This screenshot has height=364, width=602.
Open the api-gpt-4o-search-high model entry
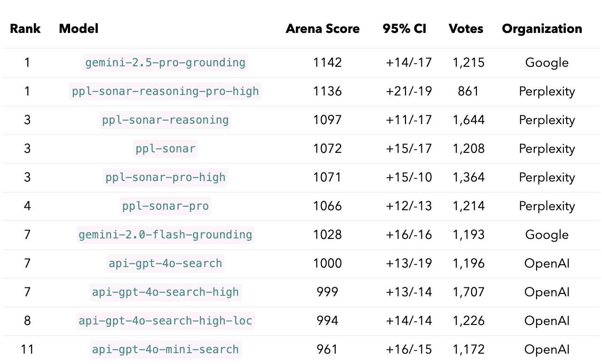click(165, 292)
